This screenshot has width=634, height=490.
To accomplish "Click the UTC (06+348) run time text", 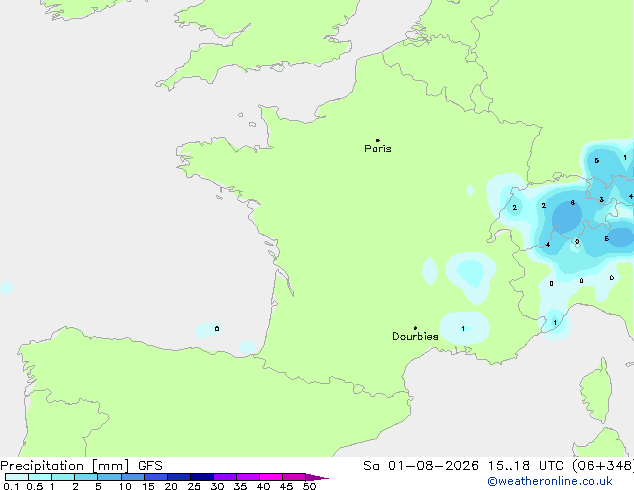I will point(586,466).
